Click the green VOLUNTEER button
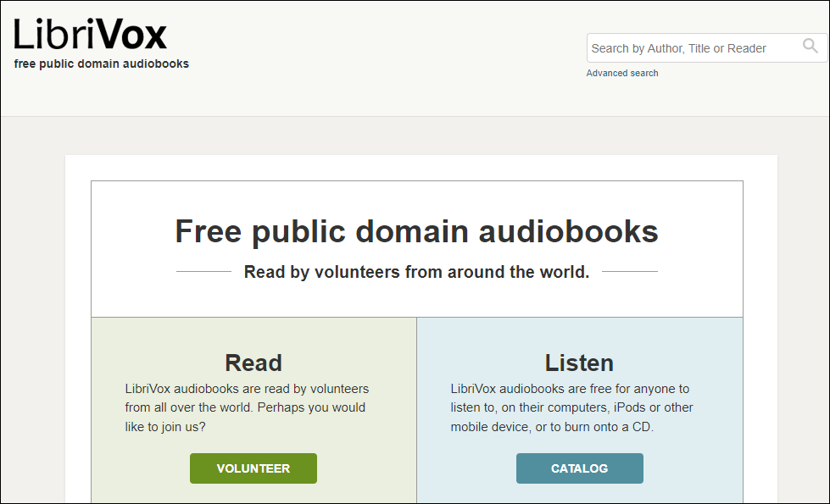Image resolution: width=830 pixels, height=504 pixels. [253, 468]
